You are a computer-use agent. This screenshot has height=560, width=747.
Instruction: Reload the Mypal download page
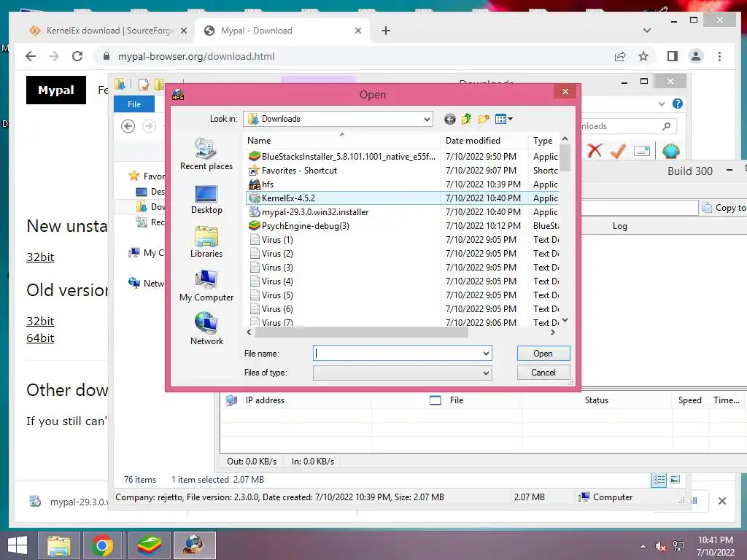tap(77, 56)
